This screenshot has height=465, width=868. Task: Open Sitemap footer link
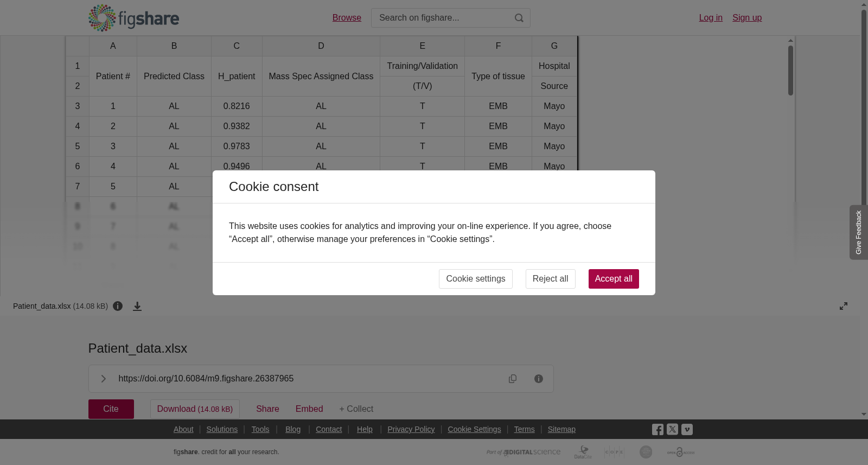[561, 429]
